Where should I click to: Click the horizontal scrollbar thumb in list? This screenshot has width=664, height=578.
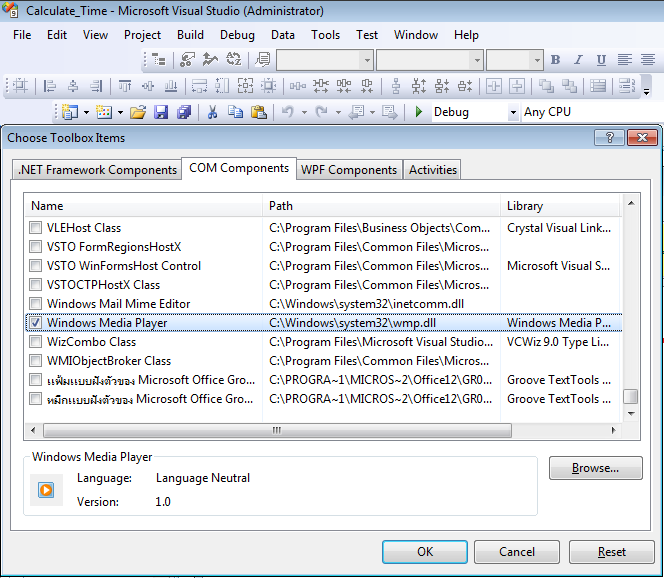[277, 431]
